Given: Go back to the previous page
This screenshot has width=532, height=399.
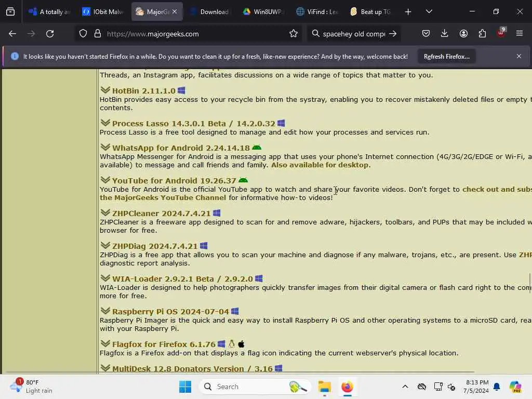Looking at the screenshot, I should point(12,34).
